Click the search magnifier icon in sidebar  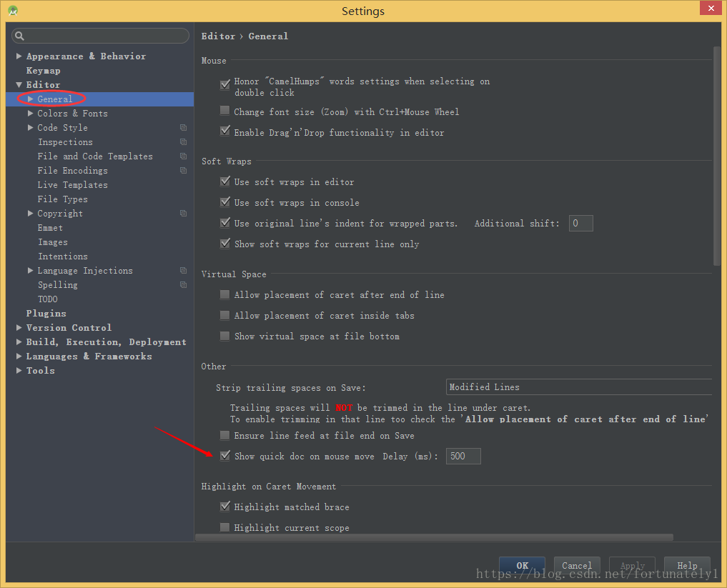click(19, 36)
